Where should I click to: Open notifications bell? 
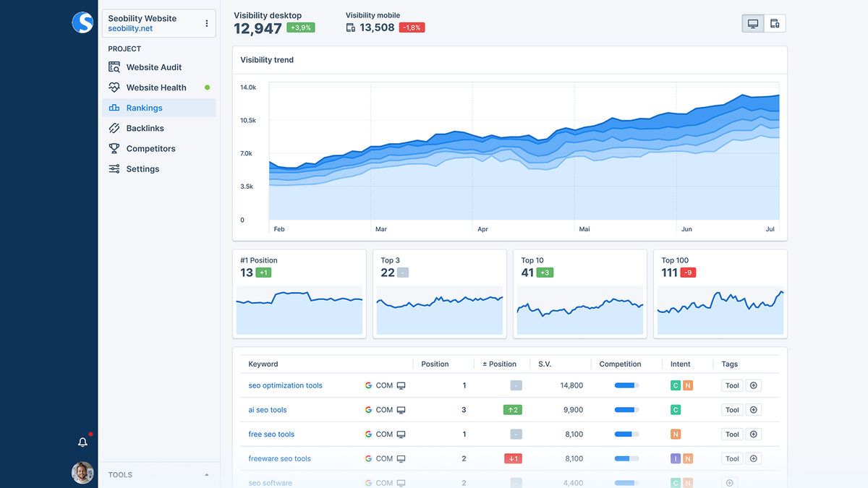tap(82, 442)
